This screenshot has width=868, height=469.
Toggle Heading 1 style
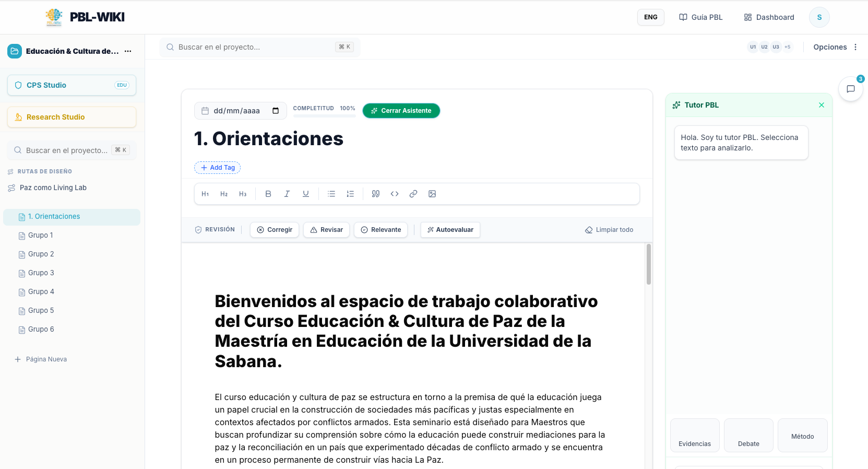(x=205, y=194)
